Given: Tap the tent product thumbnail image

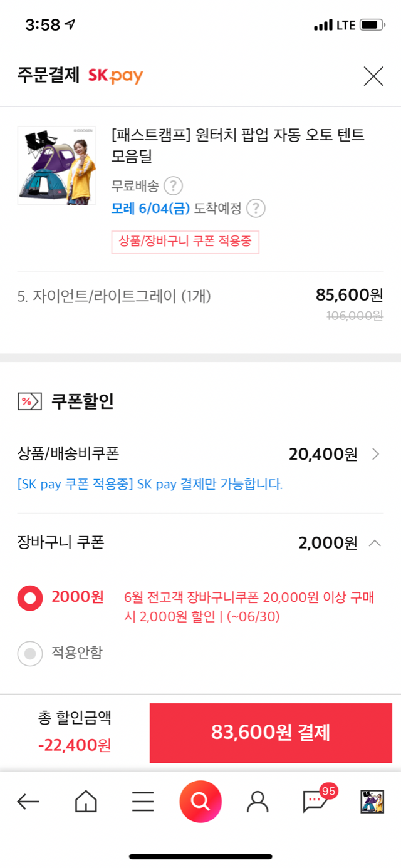Looking at the screenshot, I should point(56,165).
